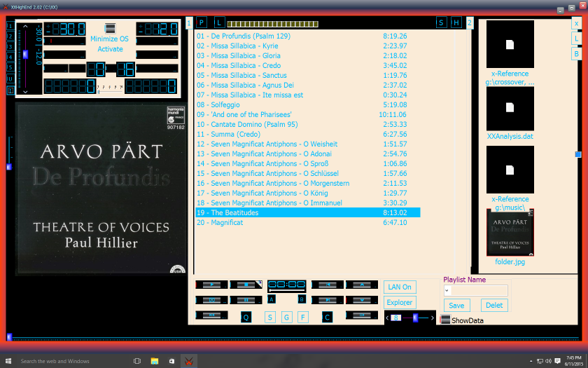Image resolution: width=588 pixels, height=368 pixels.
Task: Select preset 2 on left strip
Action: (x=10, y=36)
